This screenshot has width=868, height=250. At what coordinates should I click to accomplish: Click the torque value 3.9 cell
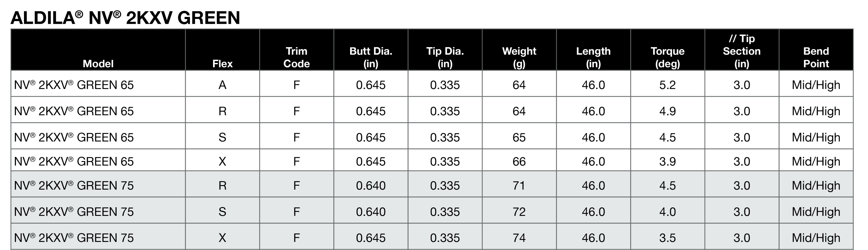pos(668,161)
